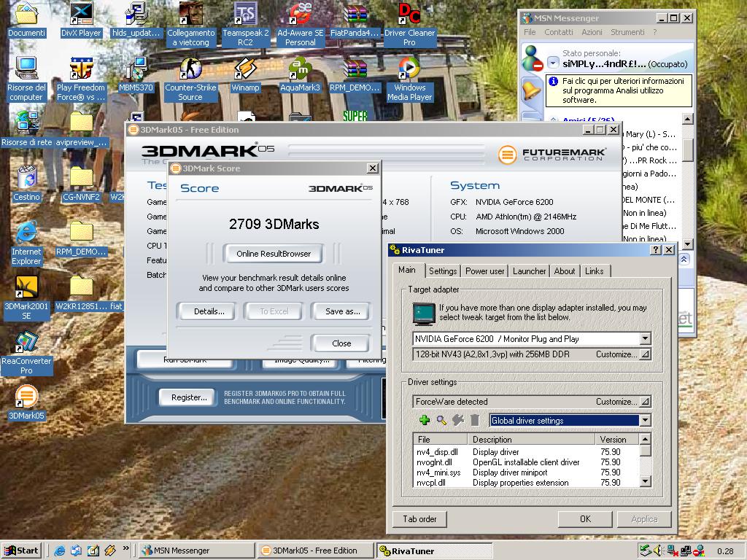Open the DivX Player desktop icon
Screen dimensions: 747x560
coord(81,20)
